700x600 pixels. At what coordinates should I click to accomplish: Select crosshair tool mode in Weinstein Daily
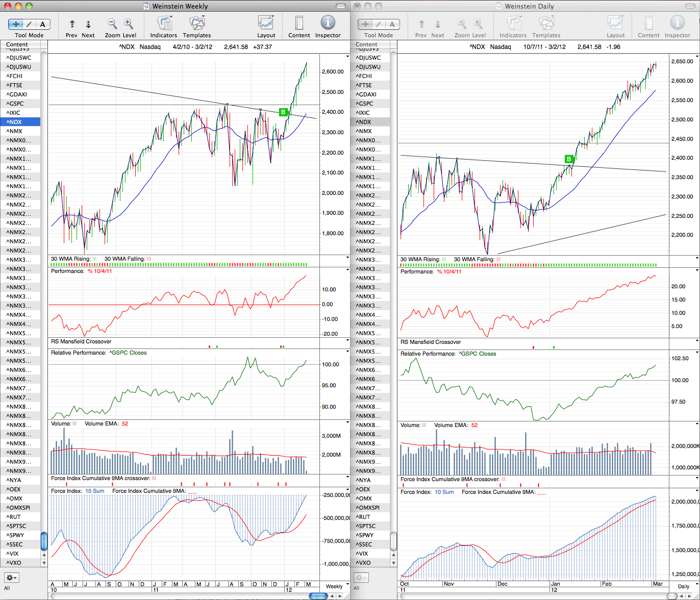366,24
